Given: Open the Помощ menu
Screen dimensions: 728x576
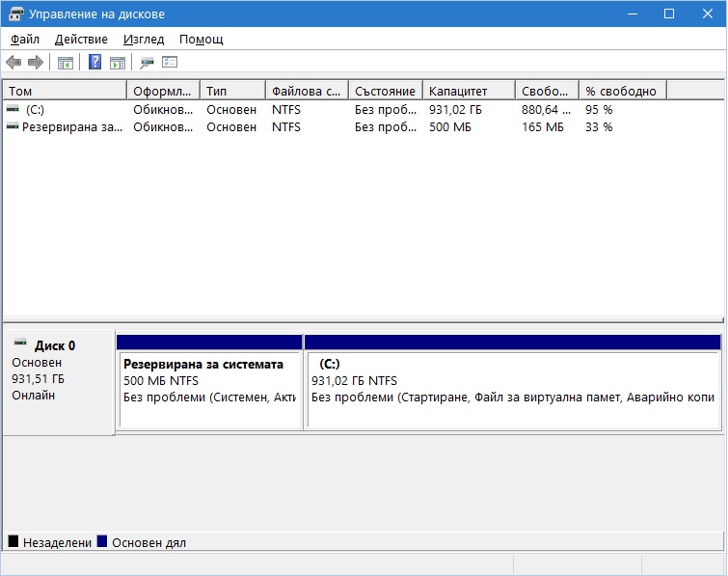Looking at the screenshot, I should [201, 40].
